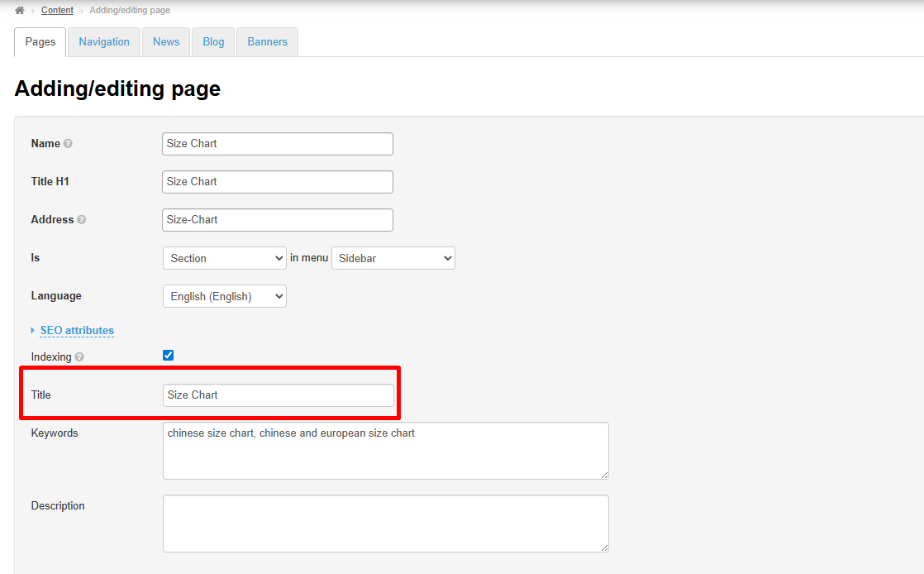Open the Language dropdown
This screenshot has width=924, height=574.
225,296
